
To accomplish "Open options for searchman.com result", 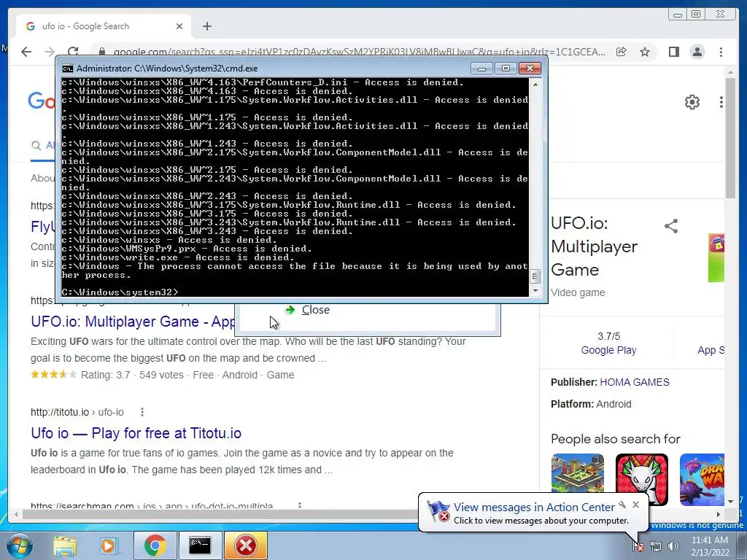I will [300, 505].
